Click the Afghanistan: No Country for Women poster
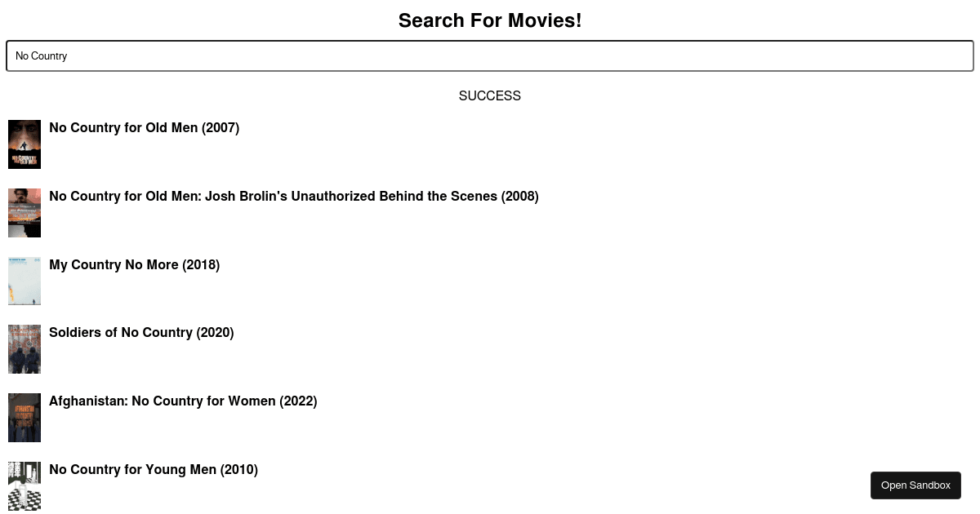Screen dimensions: 980x514 [x=24, y=417]
